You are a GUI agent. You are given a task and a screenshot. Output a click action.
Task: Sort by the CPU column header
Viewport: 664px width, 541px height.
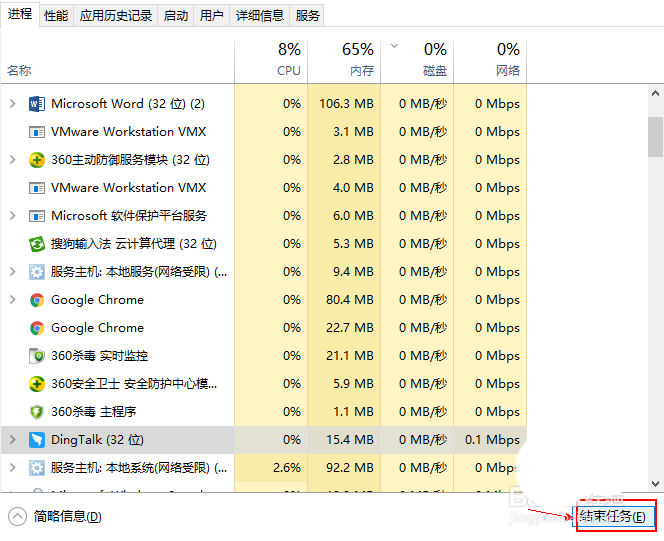(x=271, y=62)
